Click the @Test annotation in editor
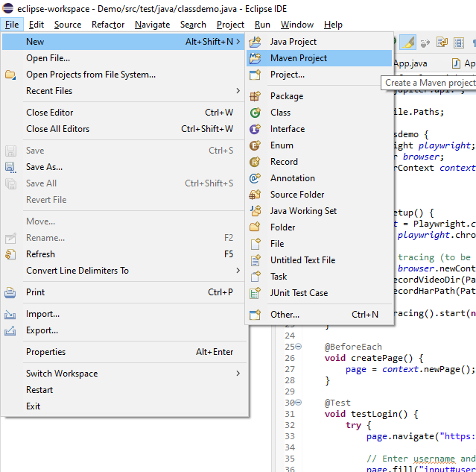 click(x=337, y=403)
